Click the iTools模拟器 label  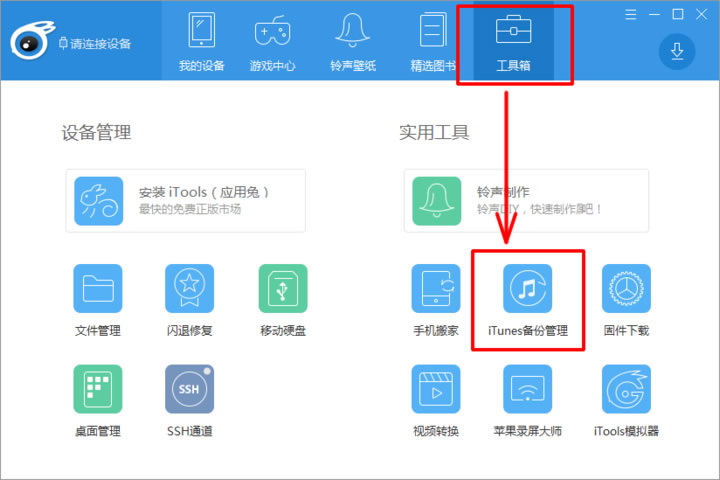pos(626,431)
